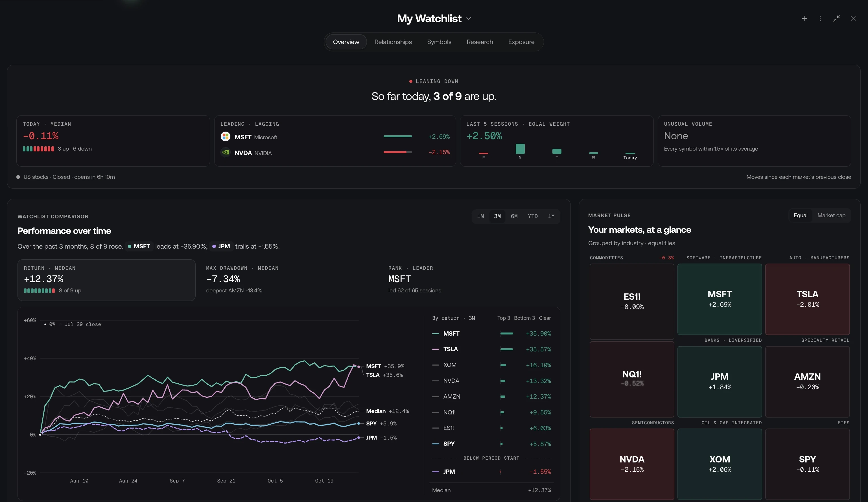Viewport: 868px width, 502px height.
Task: Click the NVDA red lagging bar
Action: [x=397, y=152]
